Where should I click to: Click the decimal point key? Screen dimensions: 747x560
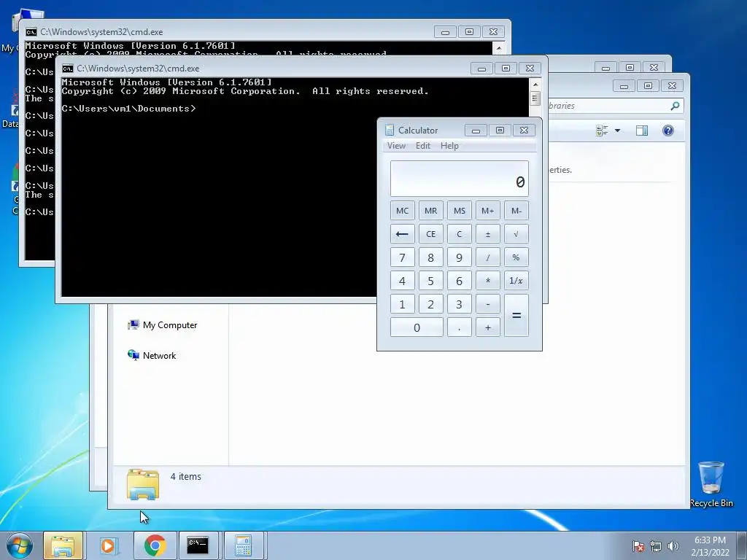(460, 327)
